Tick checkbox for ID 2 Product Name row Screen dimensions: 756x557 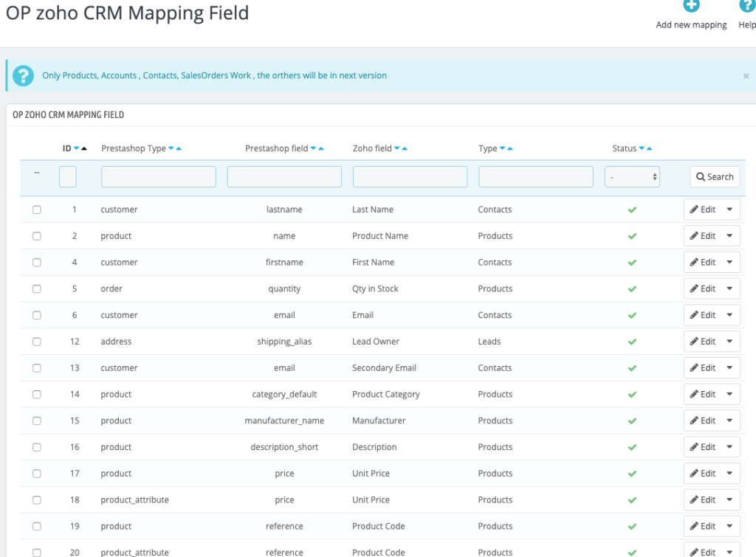tap(37, 236)
